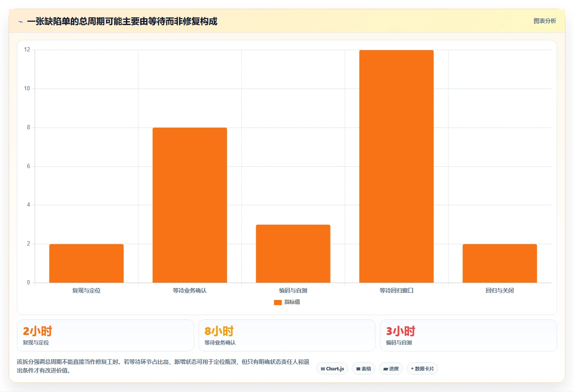
Task: Click the y-axis value 6
Action: (x=29, y=166)
